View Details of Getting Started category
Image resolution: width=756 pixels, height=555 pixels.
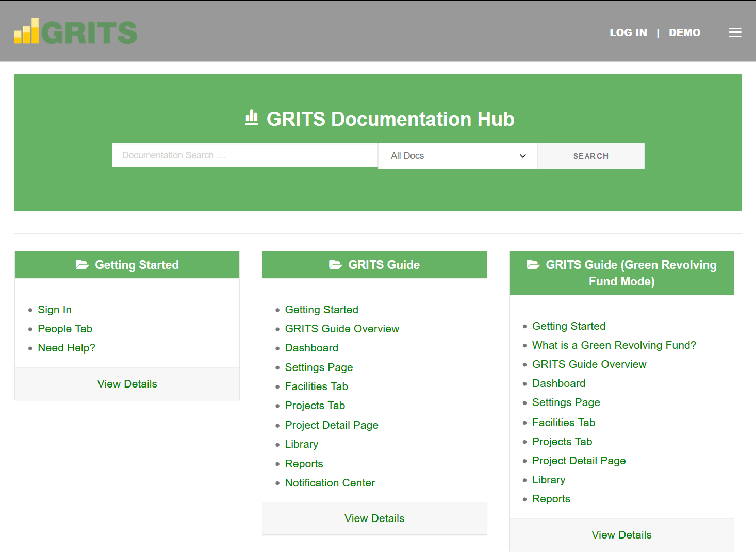[127, 384]
